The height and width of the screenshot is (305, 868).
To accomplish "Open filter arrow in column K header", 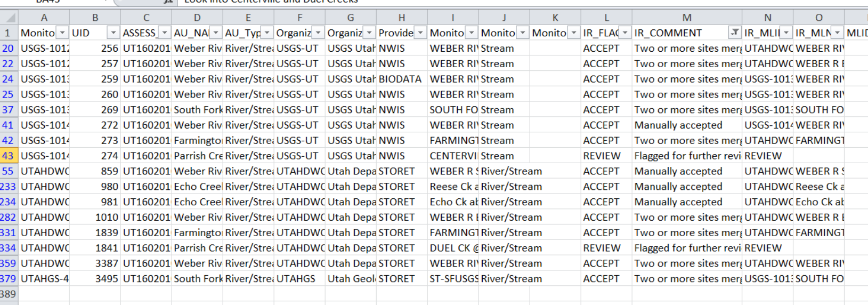I will (574, 33).
